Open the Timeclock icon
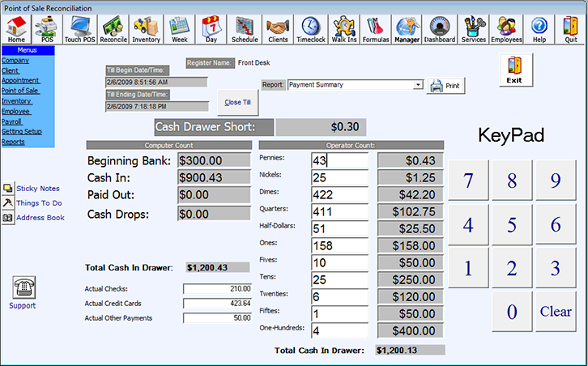Screen dimensions: 588x366 [311, 29]
